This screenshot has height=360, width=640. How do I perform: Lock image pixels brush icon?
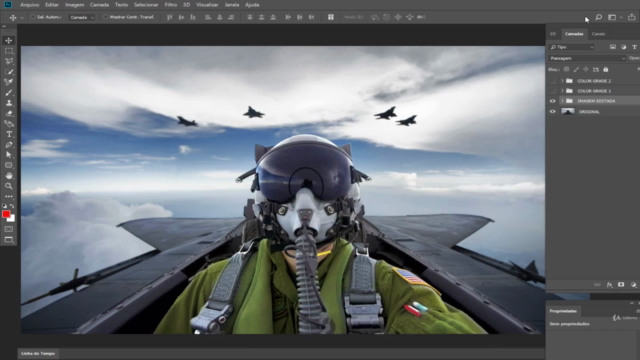[x=576, y=69]
